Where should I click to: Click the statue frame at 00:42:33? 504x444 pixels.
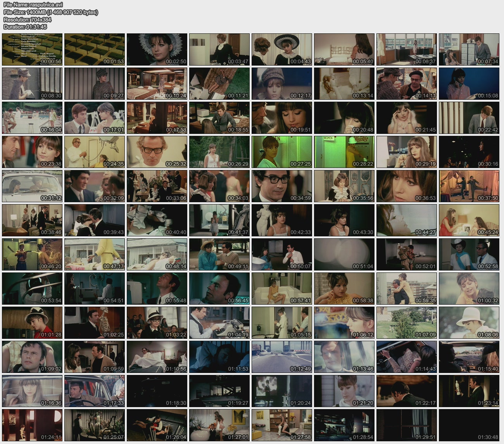[282, 220]
